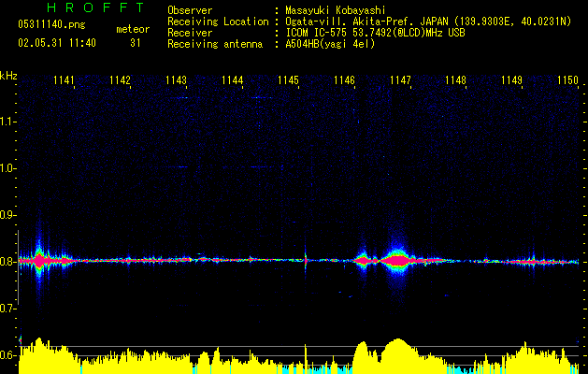
Task: Click the 1145 time axis marker
Action: pyautogui.click(x=288, y=80)
